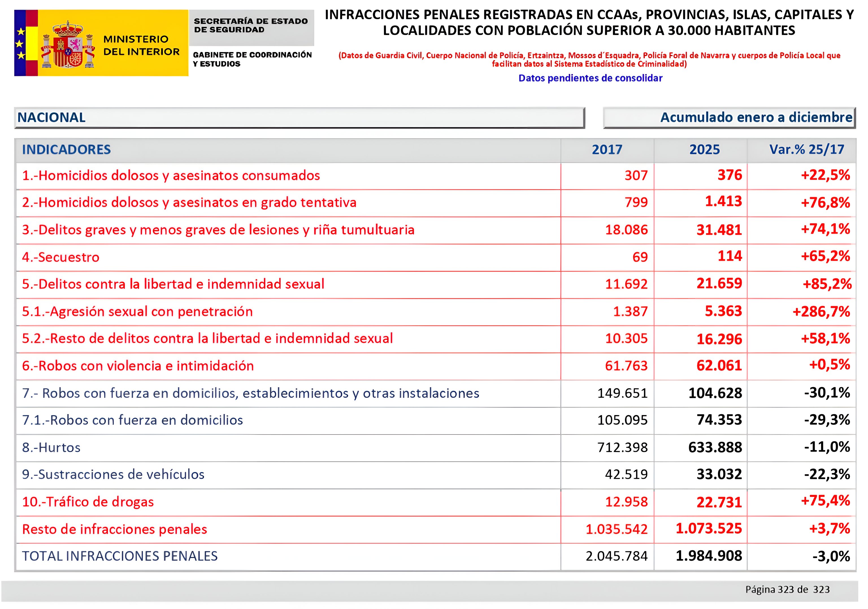Screen dimensions: 868x609
Task: Click the Ministerio del Interior logo text
Action: tap(141, 45)
